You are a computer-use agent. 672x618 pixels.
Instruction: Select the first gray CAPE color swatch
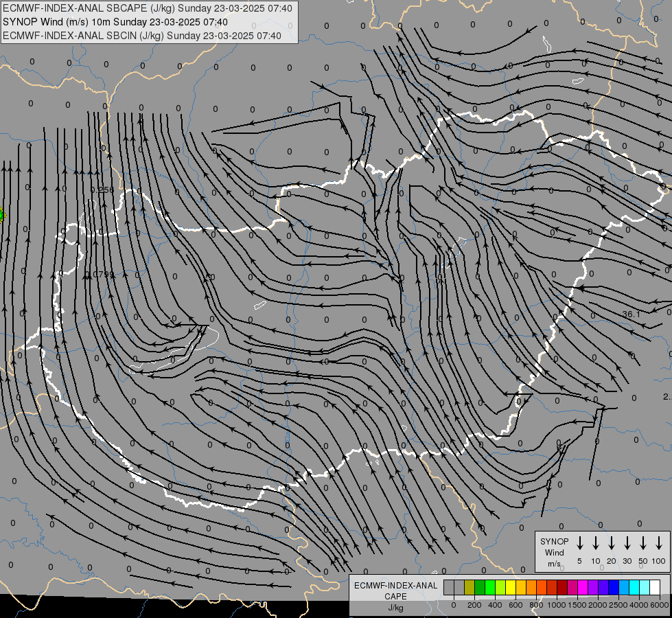[x=449, y=587]
